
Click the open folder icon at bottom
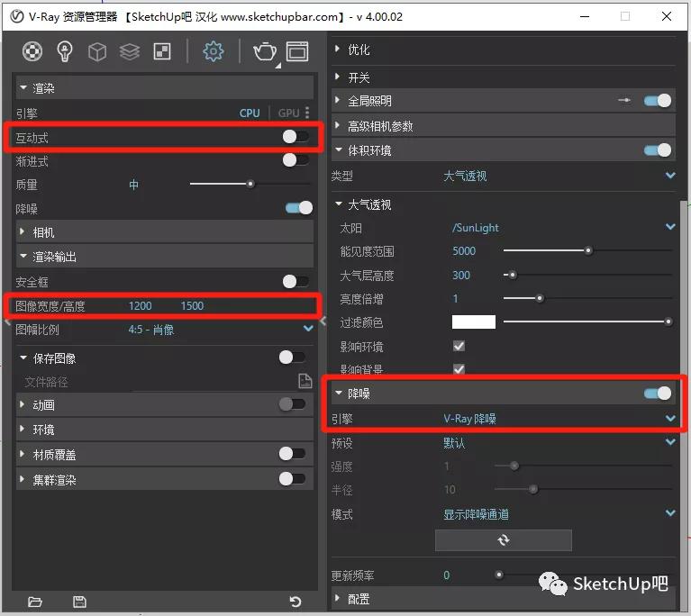point(35,602)
